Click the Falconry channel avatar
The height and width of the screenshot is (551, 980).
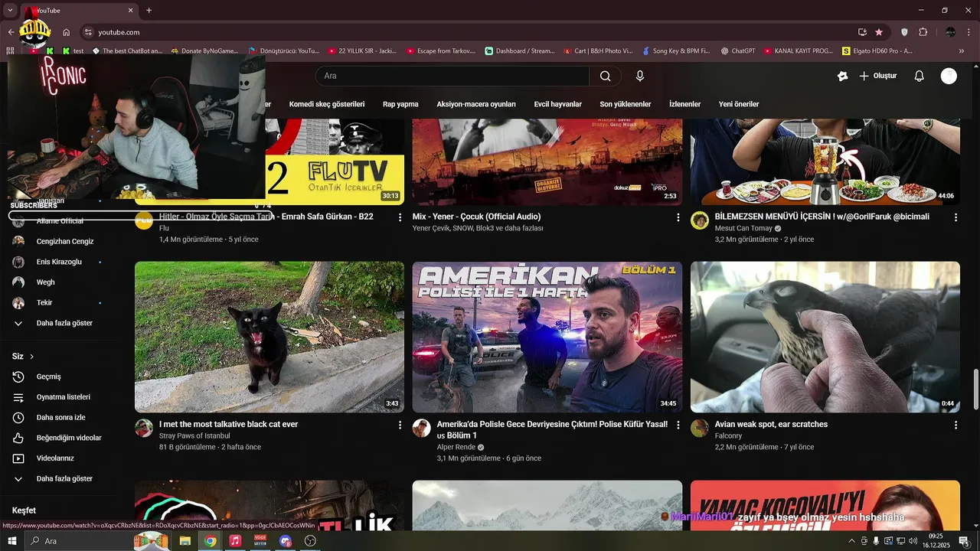point(700,428)
